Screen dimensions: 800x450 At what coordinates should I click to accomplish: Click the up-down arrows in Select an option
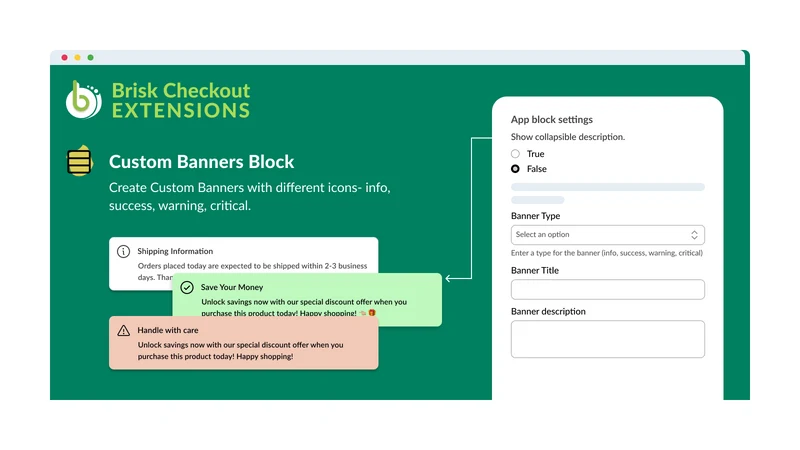(694, 235)
